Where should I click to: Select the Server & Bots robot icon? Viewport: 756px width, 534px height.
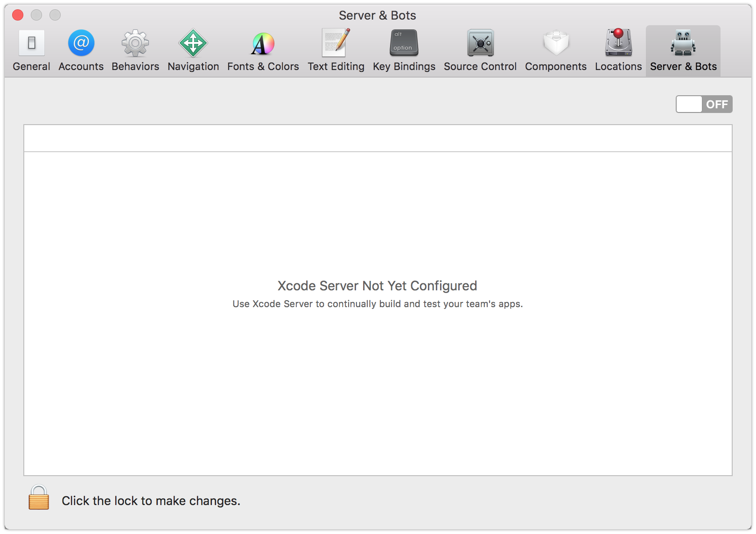[x=683, y=43]
